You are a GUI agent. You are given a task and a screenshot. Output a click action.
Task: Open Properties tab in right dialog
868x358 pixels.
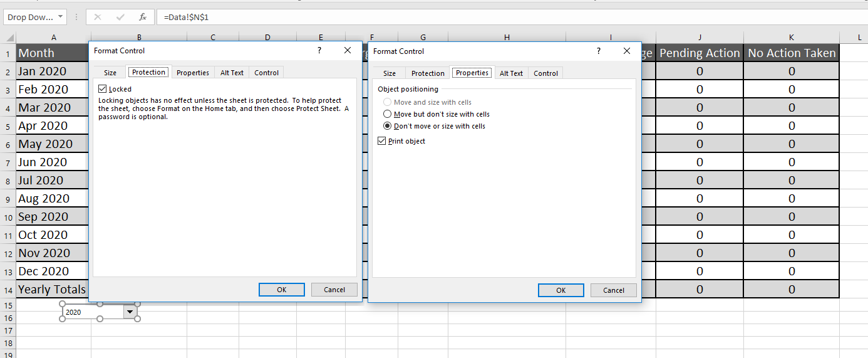point(472,73)
